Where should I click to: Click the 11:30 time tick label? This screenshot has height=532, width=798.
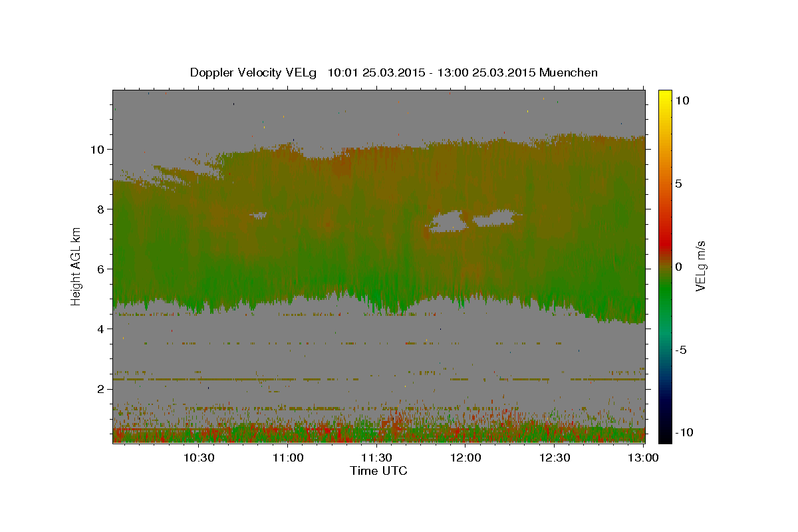point(376,458)
